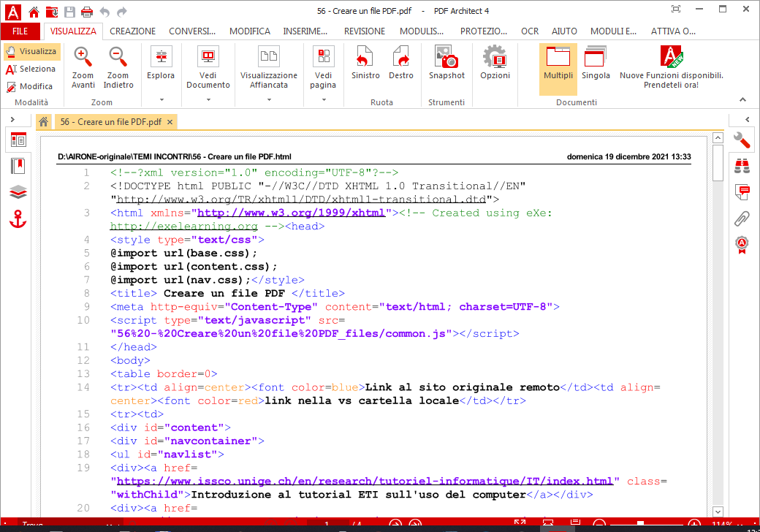Print the document using the printer icon
The height and width of the screenshot is (532, 760).
tap(87, 12)
